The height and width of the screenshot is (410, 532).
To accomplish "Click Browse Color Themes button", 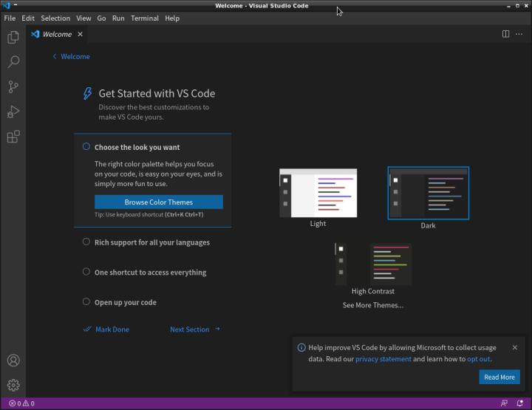I will click(159, 202).
